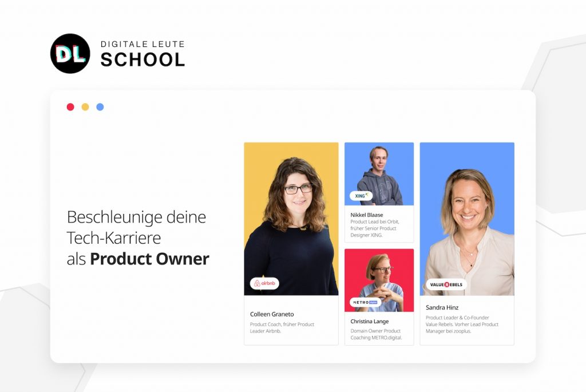
Task: Click the Value Rebels logo badge
Action: coord(446,284)
